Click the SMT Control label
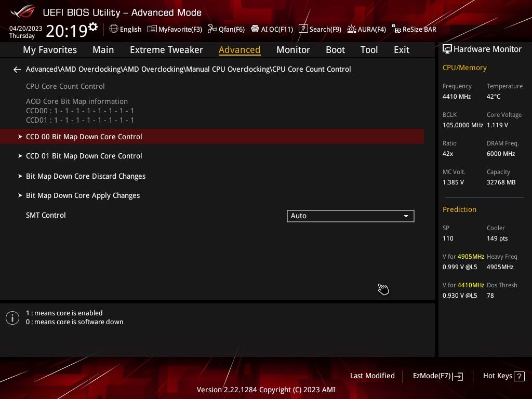This screenshot has width=532, height=399. pos(46,215)
